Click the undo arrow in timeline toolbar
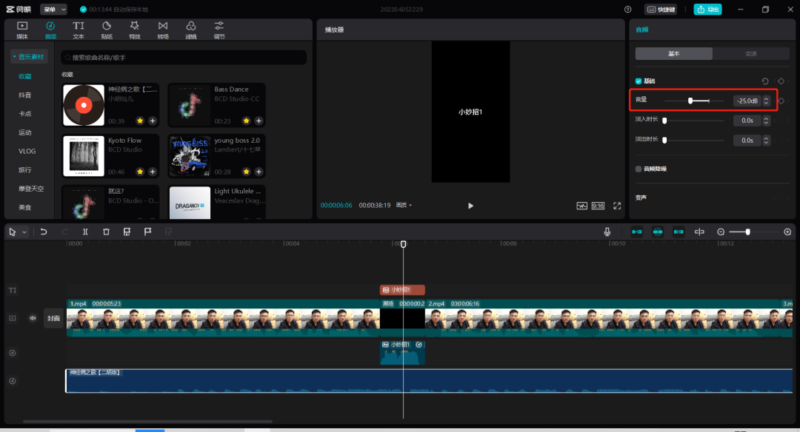The image size is (800, 432). [x=43, y=232]
